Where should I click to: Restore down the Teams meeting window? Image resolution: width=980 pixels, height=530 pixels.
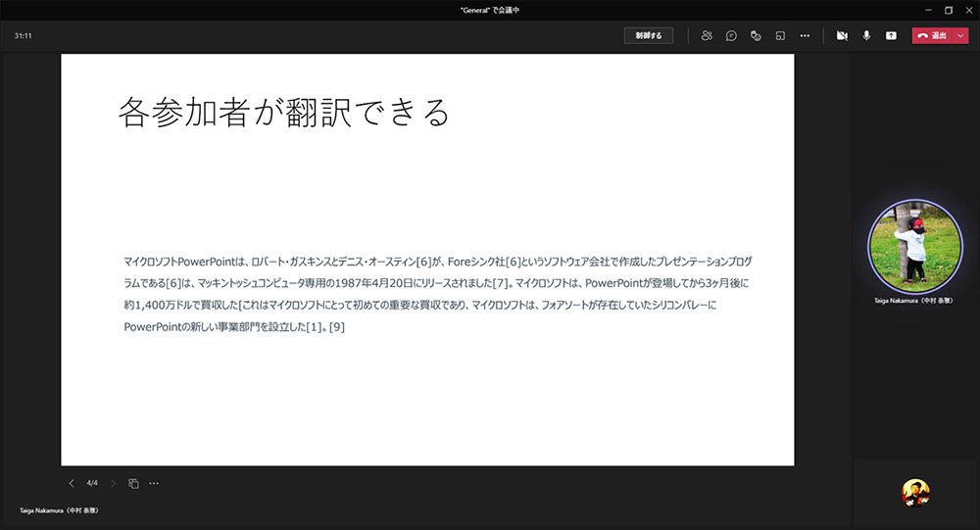pos(949,10)
